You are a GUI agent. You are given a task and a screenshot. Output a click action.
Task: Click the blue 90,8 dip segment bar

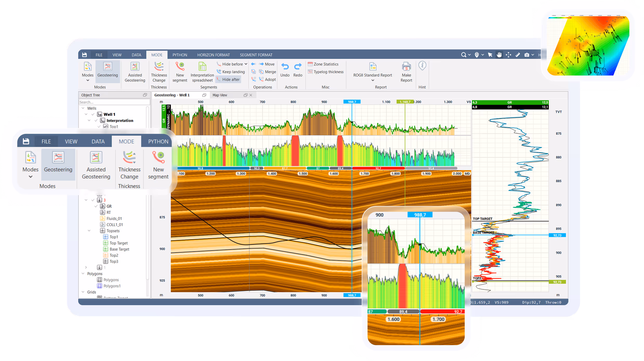coord(213,168)
